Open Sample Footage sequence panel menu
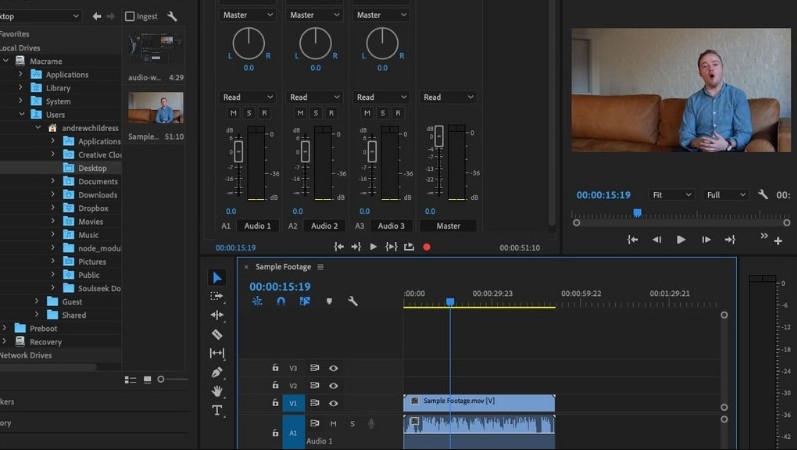The image size is (797, 450). 320,266
